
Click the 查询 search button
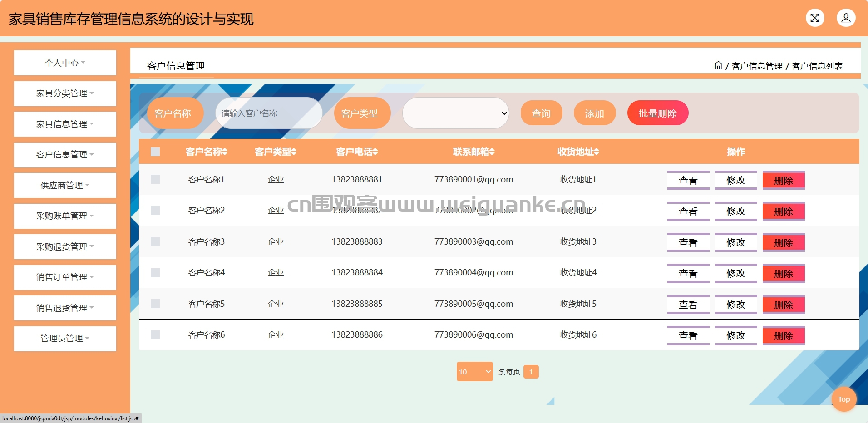(541, 113)
